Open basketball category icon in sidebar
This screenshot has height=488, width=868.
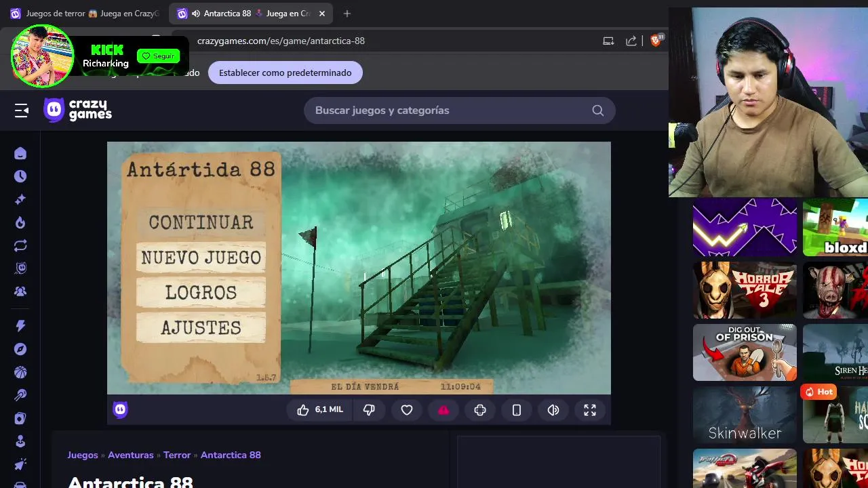tap(20, 372)
